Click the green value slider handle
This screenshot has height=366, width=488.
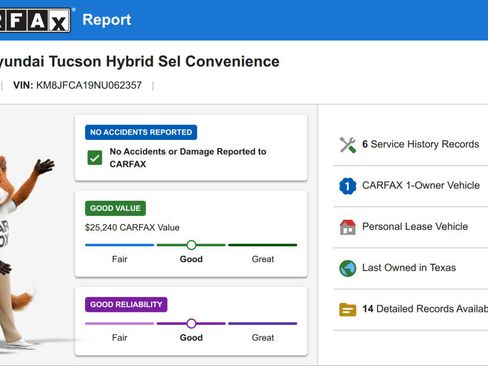point(191,245)
